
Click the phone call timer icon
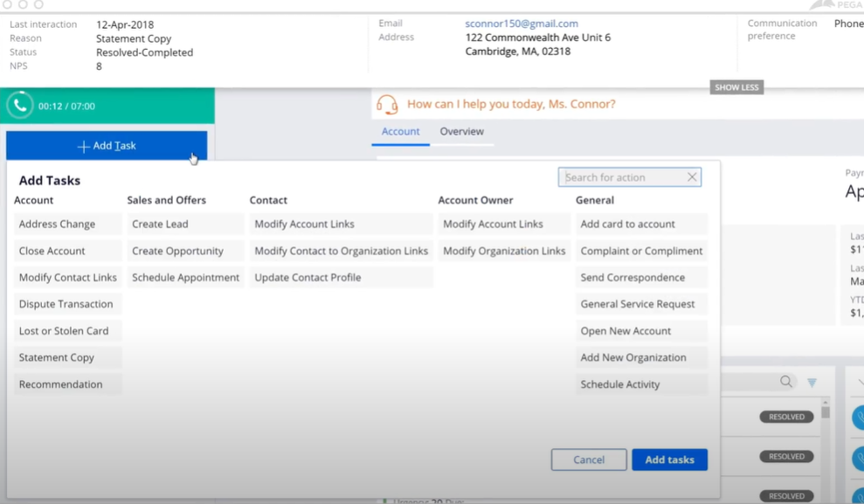click(20, 105)
